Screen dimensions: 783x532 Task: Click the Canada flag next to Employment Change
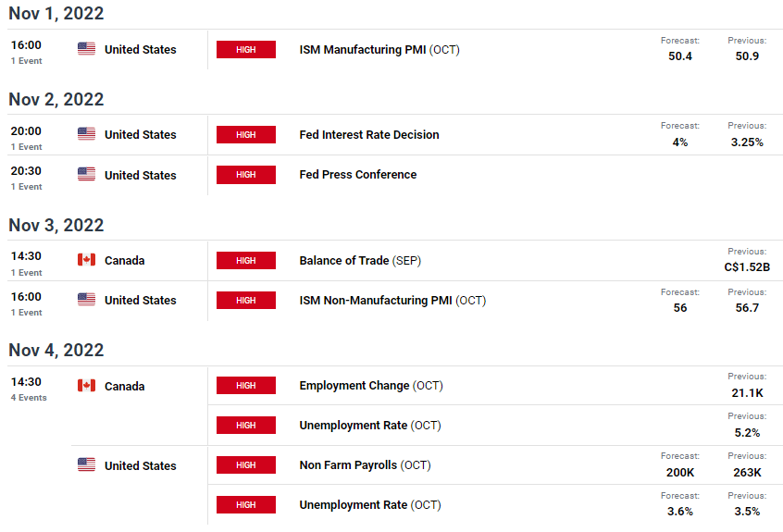[x=86, y=385]
